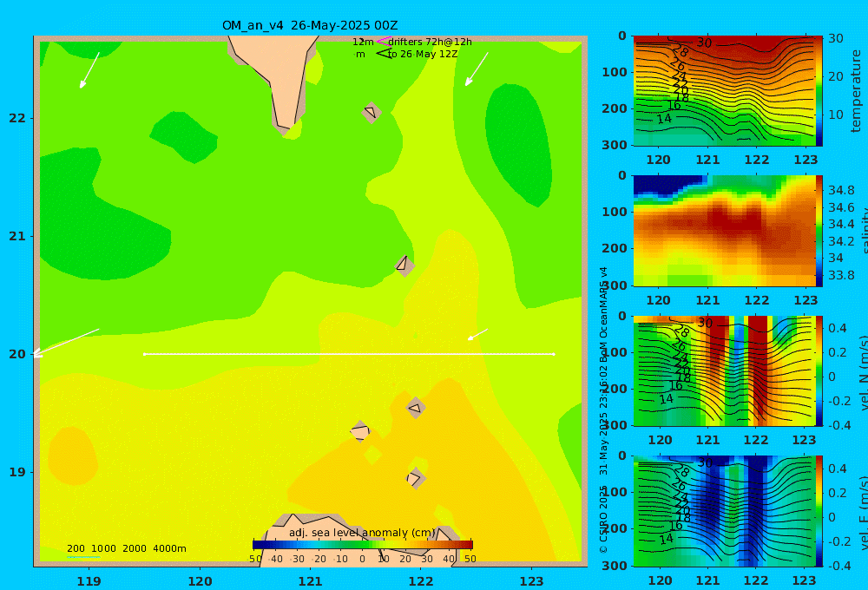Click the 'temperature' axis label
Image resolution: width=868 pixels, height=590 pixels.
[x=856, y=91]
